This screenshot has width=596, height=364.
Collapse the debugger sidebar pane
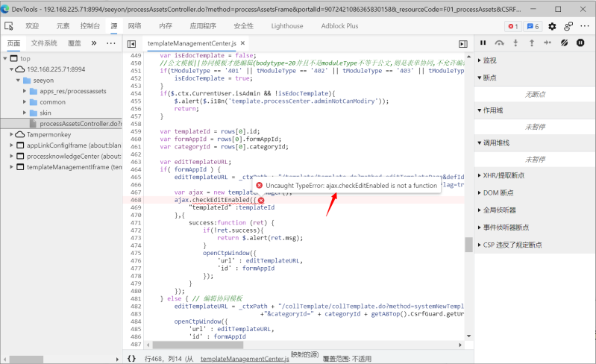coord(463,44)
